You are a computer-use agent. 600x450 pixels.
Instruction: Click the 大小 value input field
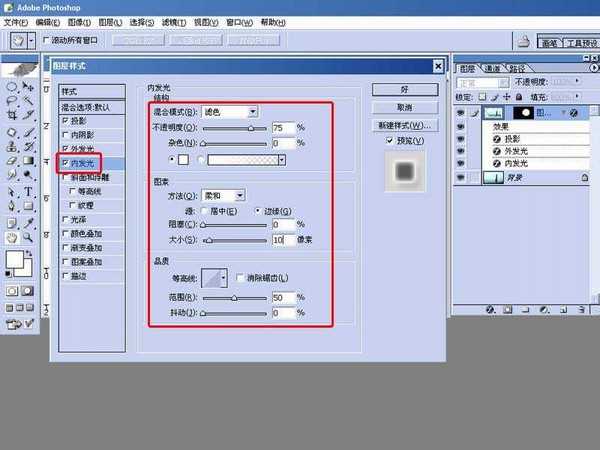(284, 240)
